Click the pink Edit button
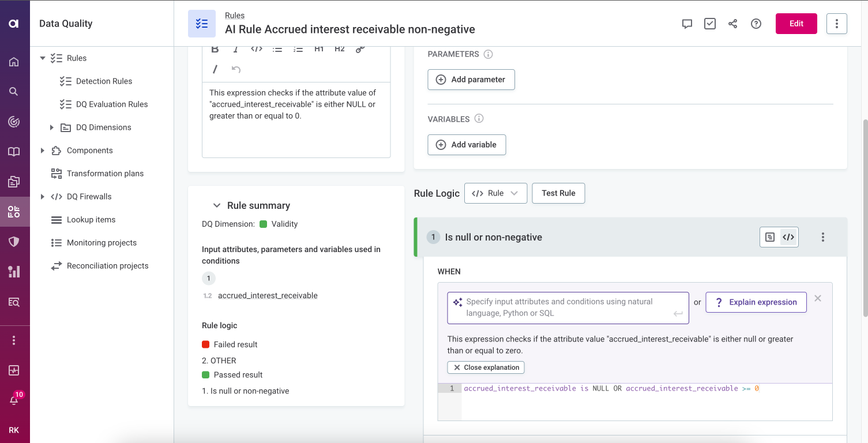868x443 pixels. [x=796, y=24]
